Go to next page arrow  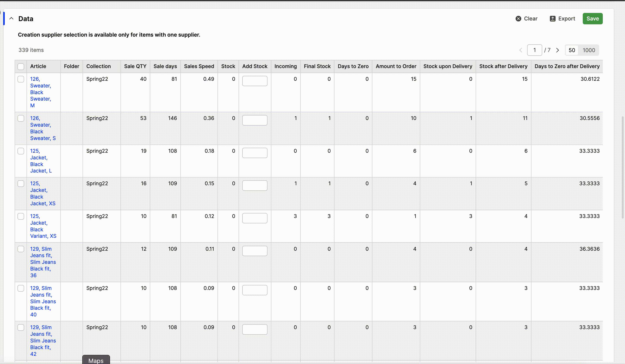pos(558,50)
